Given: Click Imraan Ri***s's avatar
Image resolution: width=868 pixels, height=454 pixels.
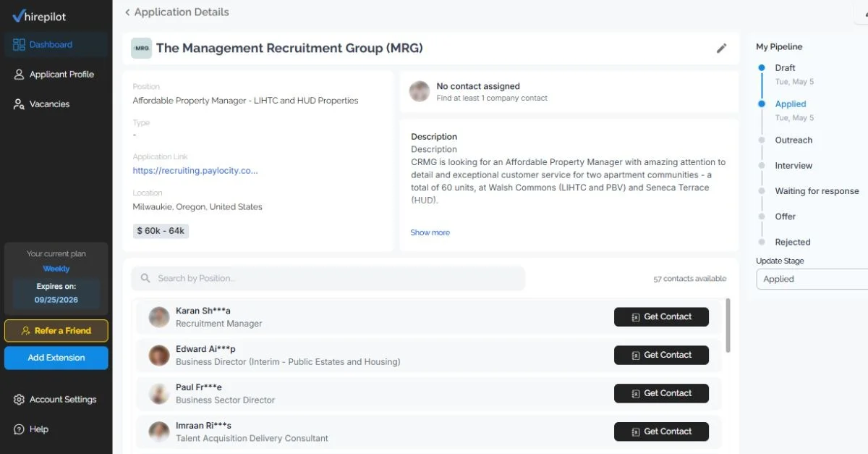Looking at the screenshot, I should point(159,432).
